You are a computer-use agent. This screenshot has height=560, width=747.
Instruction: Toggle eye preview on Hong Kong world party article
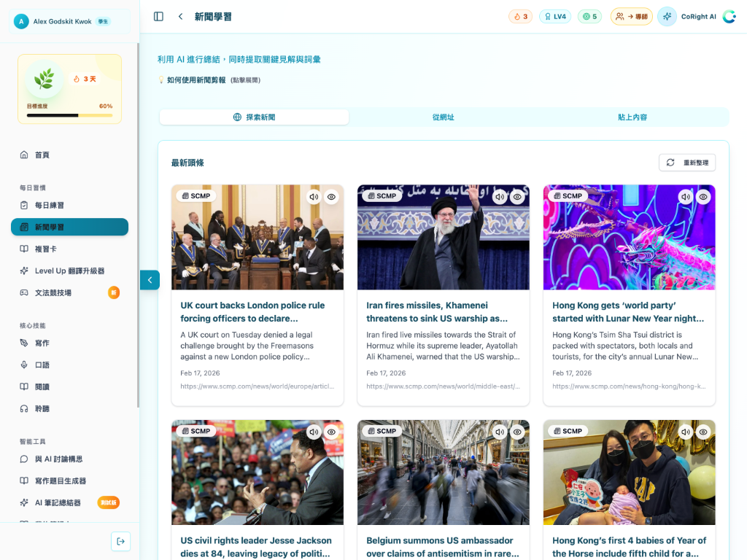click(x=703, y=197)
